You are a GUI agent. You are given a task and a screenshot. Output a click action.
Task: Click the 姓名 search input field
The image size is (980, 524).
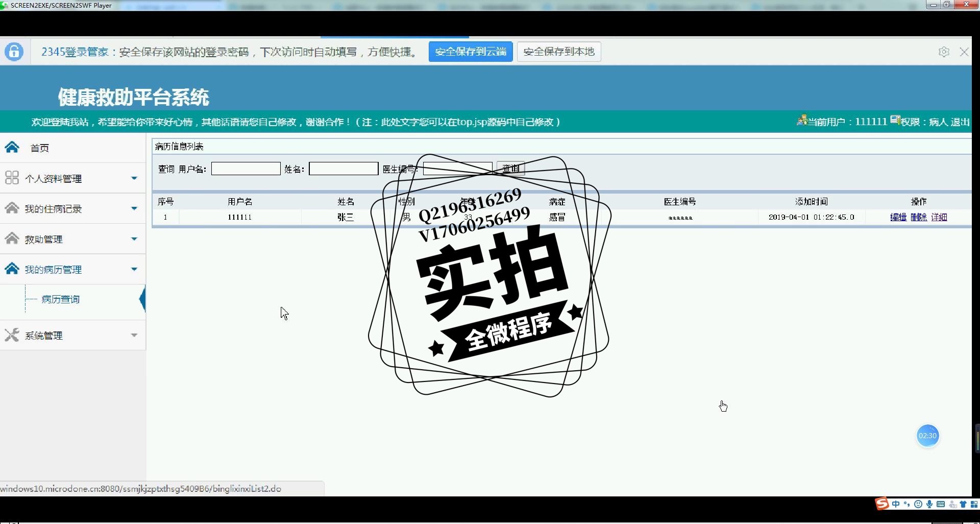pos(344,169)
